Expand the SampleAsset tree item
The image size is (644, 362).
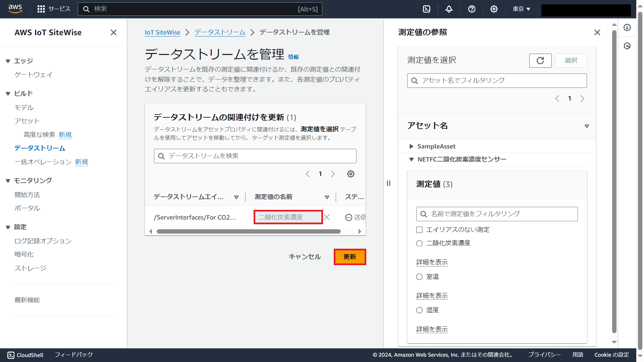pos(412,146)
